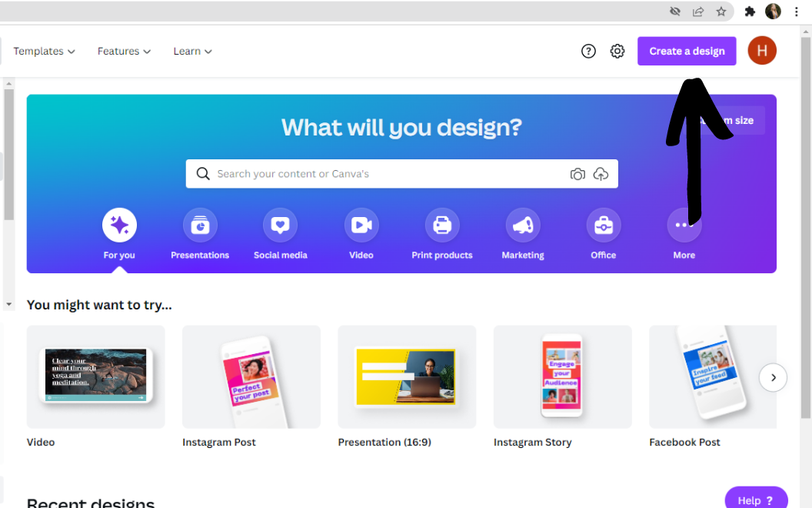Image resolution: width=812 pixels, height=508 pixels.
Task: Click the camera icon in search bar
Action: [577, 175]
